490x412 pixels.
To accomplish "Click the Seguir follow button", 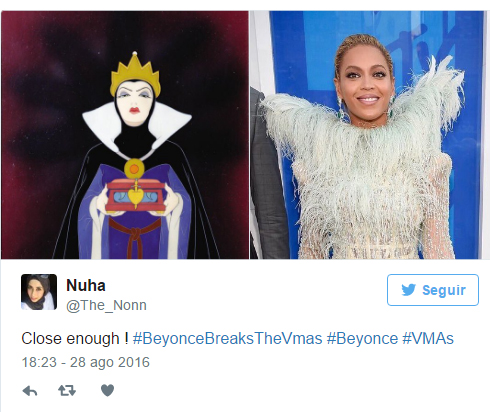I will click(433, 290).
